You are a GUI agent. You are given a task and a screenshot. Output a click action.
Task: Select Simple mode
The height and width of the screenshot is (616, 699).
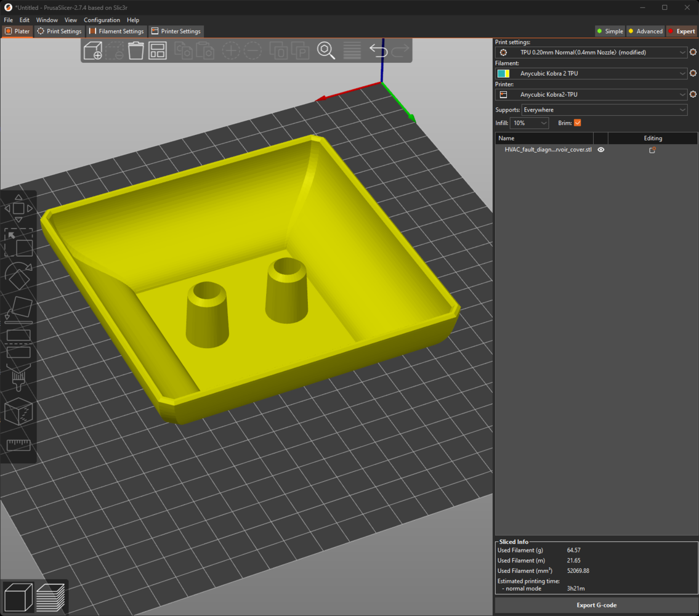(x=610, y=31)
